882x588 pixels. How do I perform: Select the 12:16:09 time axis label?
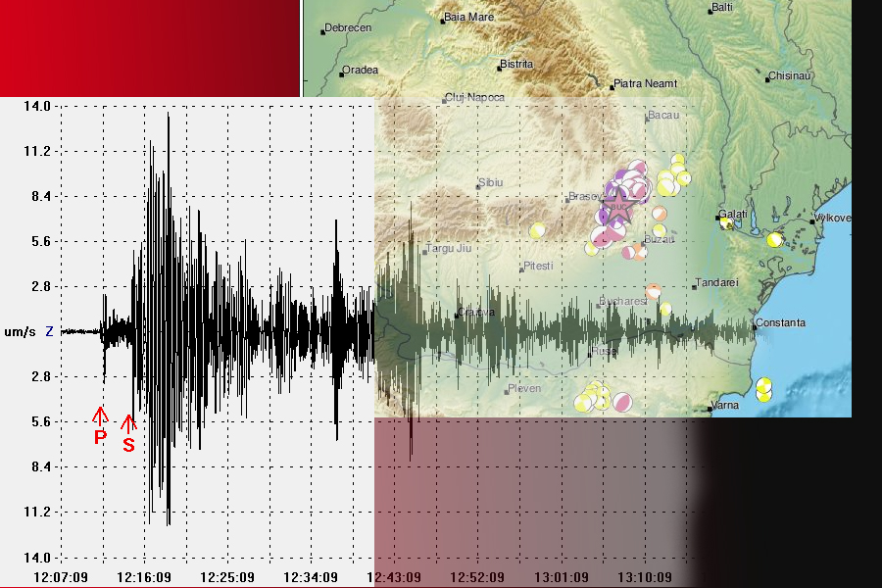click(x=145, y=576)
